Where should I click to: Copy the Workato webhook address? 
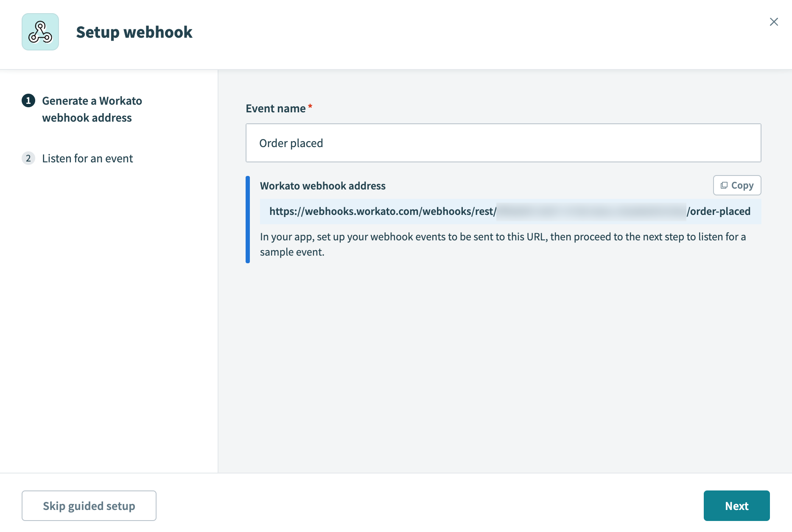click(x=737, y=185)
